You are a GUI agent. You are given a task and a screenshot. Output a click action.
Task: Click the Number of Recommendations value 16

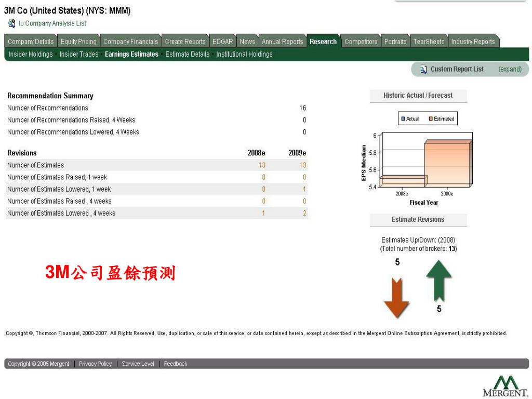303,108
